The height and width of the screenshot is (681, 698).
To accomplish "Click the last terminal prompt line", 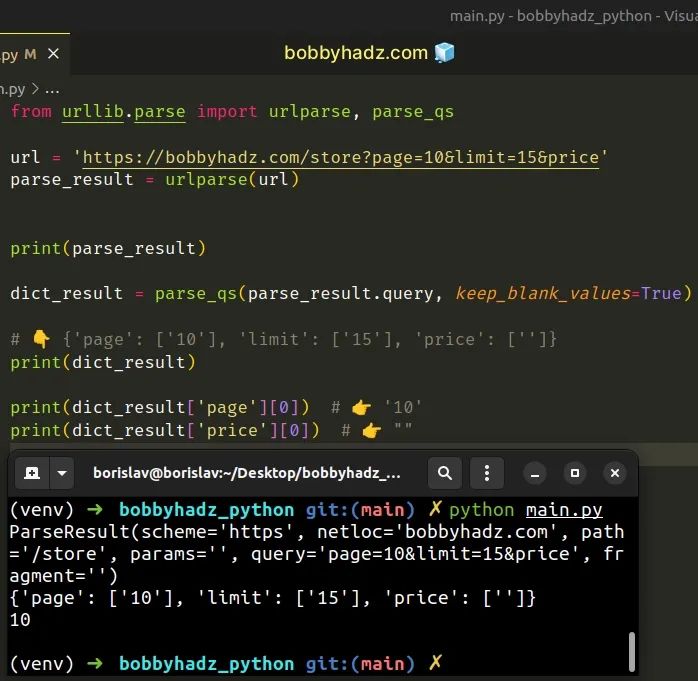I will (x=226, y=663).
